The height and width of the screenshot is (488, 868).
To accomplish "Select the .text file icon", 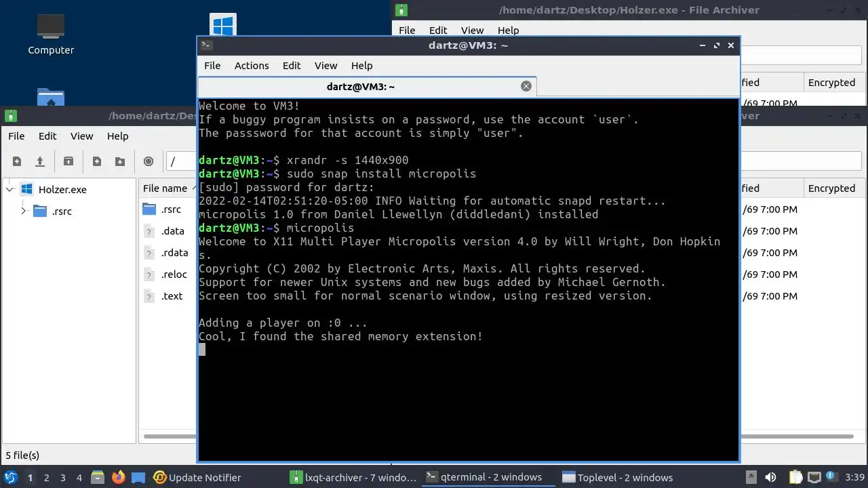I will (149, 296).
